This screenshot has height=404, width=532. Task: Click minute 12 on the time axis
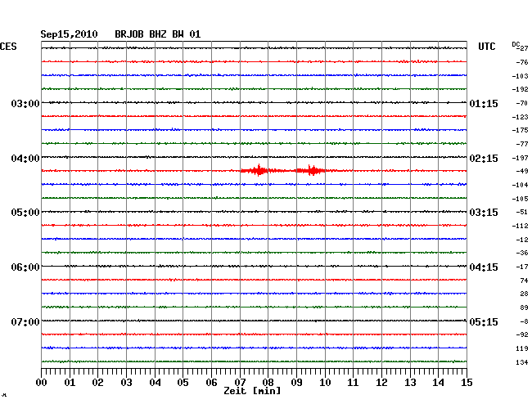(381, 383)
